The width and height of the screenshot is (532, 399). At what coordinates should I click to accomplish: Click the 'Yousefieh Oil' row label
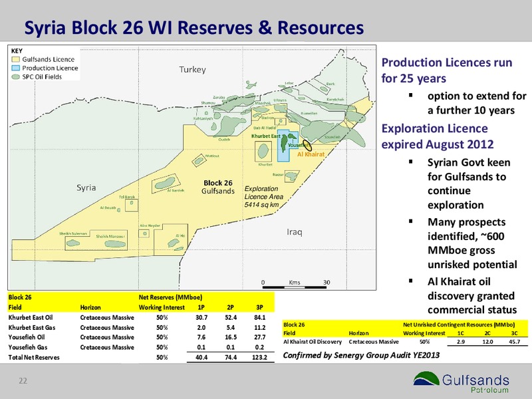pyautogui.click(x=27, y=337)
